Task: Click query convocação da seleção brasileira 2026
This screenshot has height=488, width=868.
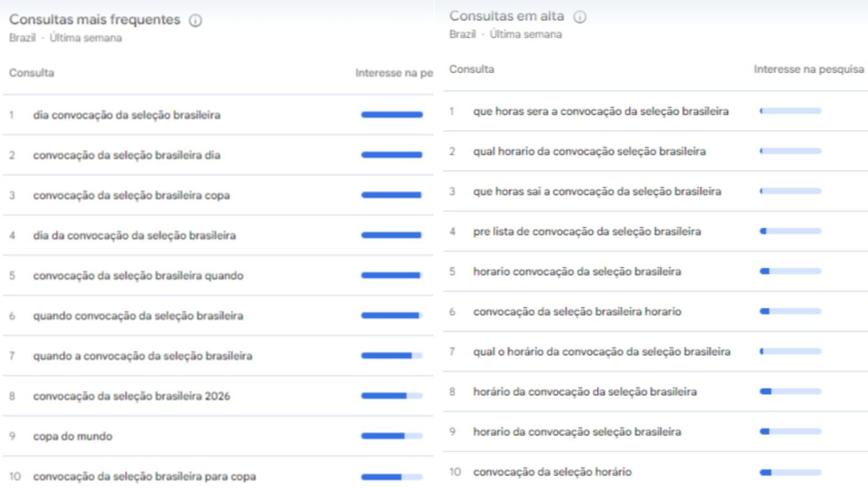Action: pyautogui.click(x=131, y=396)
